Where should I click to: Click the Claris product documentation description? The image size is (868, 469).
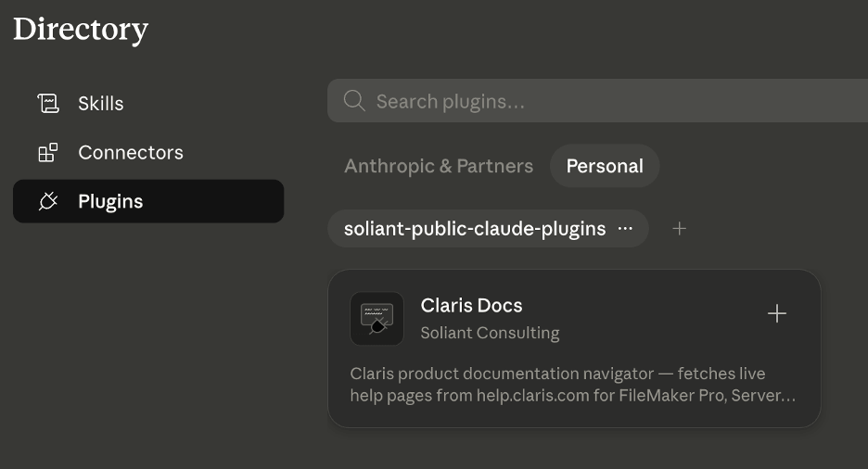click(x=573, y=385)
